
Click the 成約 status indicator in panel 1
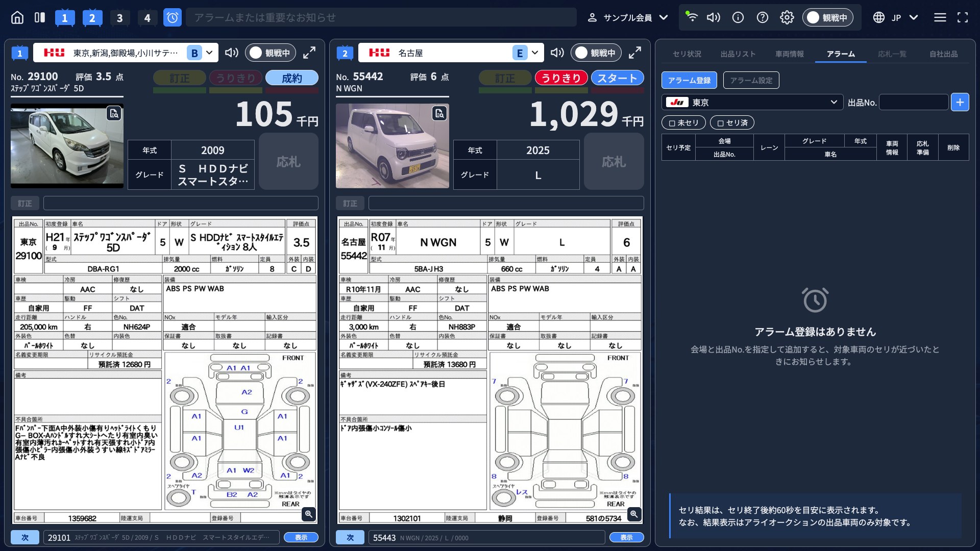291,78
